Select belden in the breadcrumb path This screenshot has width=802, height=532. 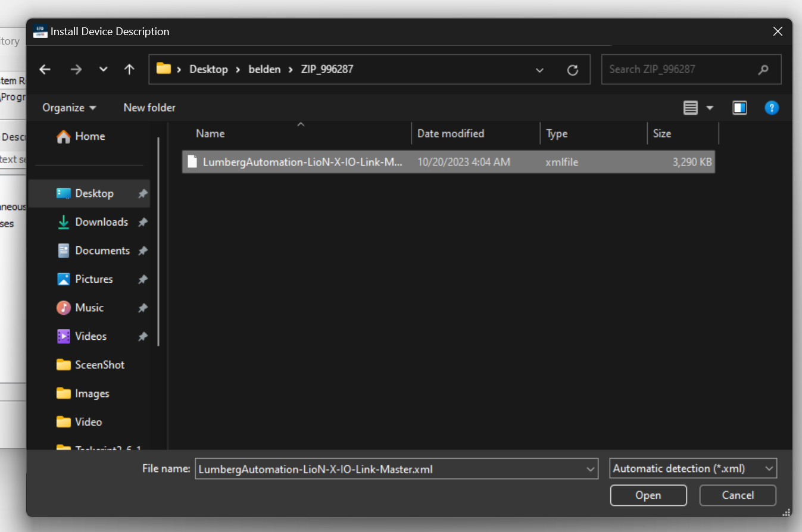[264, 69]
